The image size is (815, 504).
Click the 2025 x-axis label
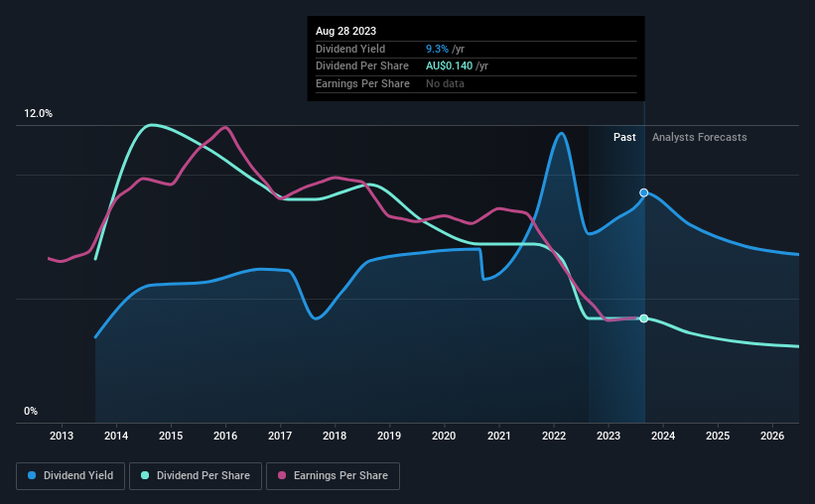click(718, 436)
